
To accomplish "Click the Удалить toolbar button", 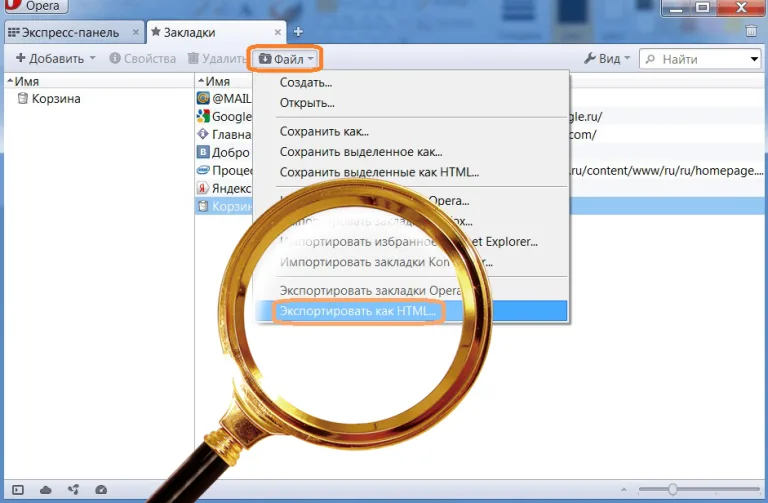I will [x=217, y=59].
